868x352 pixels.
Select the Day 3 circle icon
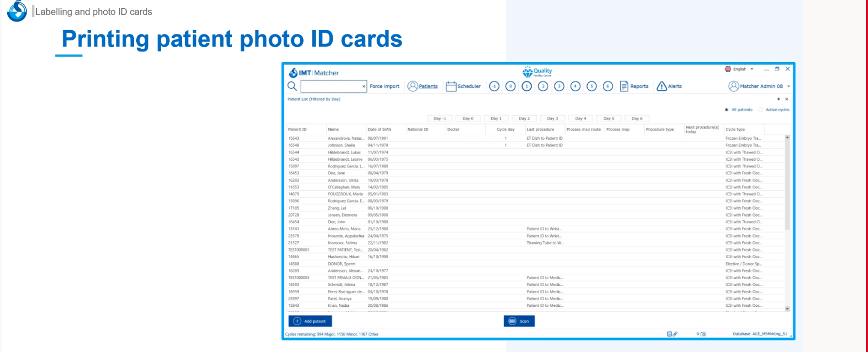[x=559, y=86]
